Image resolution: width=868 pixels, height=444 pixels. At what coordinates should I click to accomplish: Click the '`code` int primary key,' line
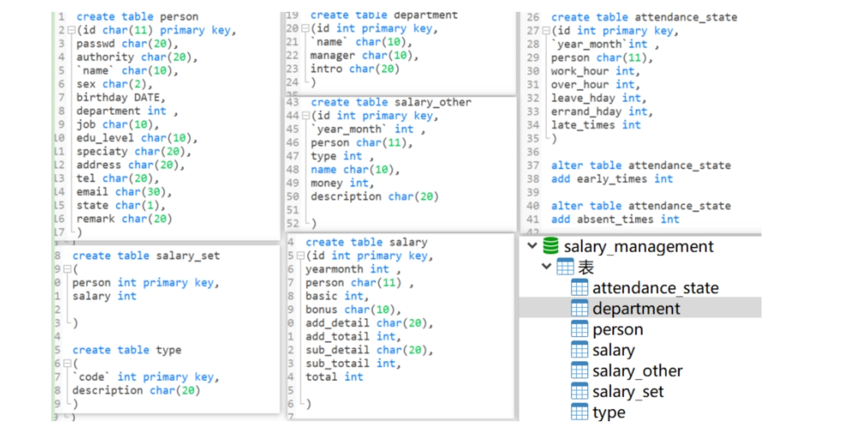pos(145,377)
